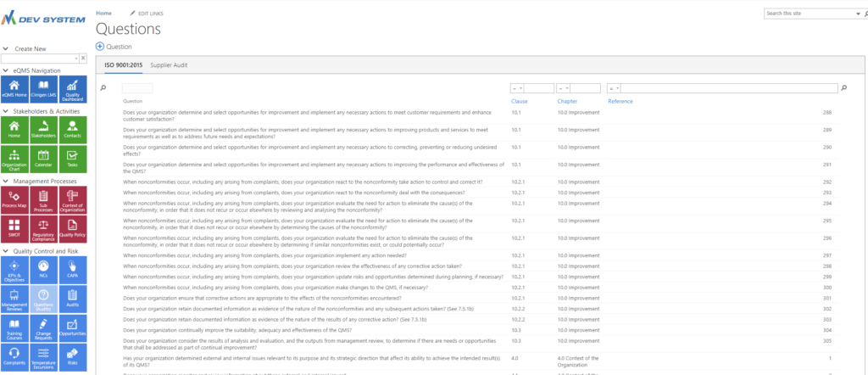Click the Organization Chart tile
Viewport: 868px width, 375px height.
click(14, 160)
